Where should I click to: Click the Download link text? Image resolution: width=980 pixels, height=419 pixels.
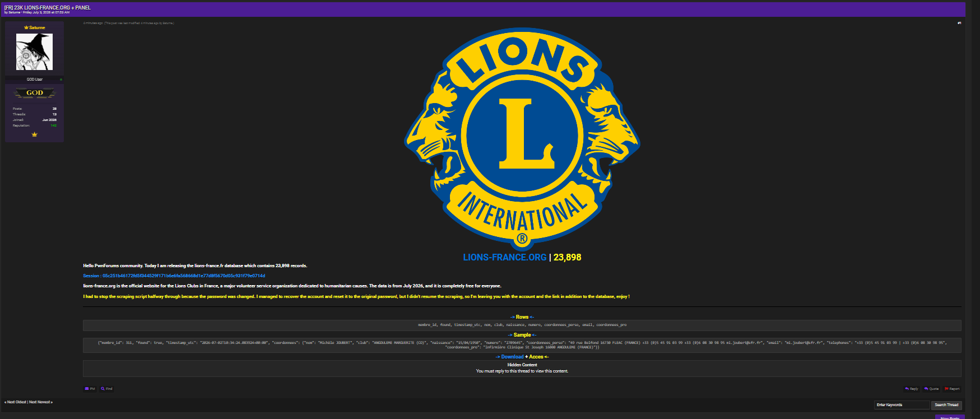[512, 357]
